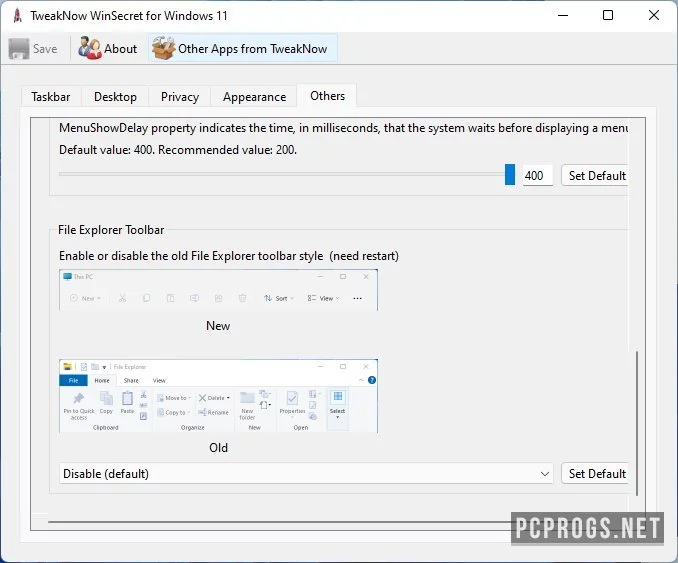The image size is (678, 563).
Task: Click the MenuShowDelay value field showing 400
Action: pyautogui.click(x=537, y=175)
